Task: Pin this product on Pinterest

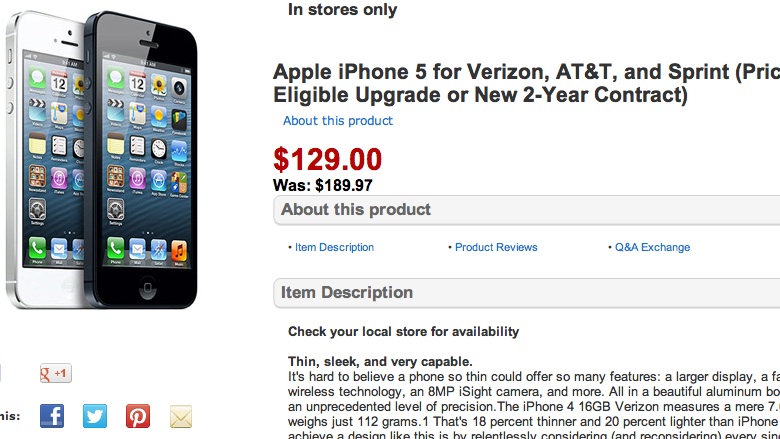Action: point(138,416)
